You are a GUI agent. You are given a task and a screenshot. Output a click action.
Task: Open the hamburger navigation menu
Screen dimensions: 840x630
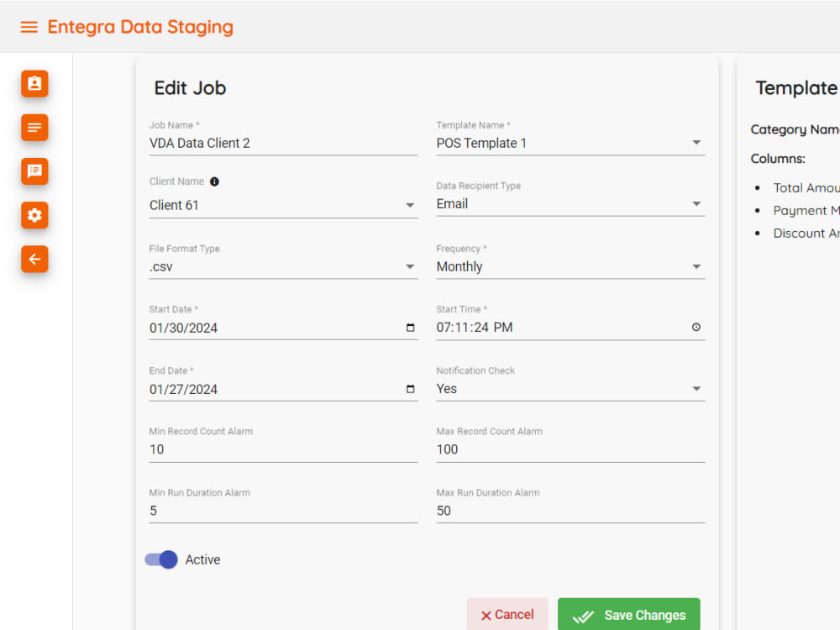coord(29,27)
